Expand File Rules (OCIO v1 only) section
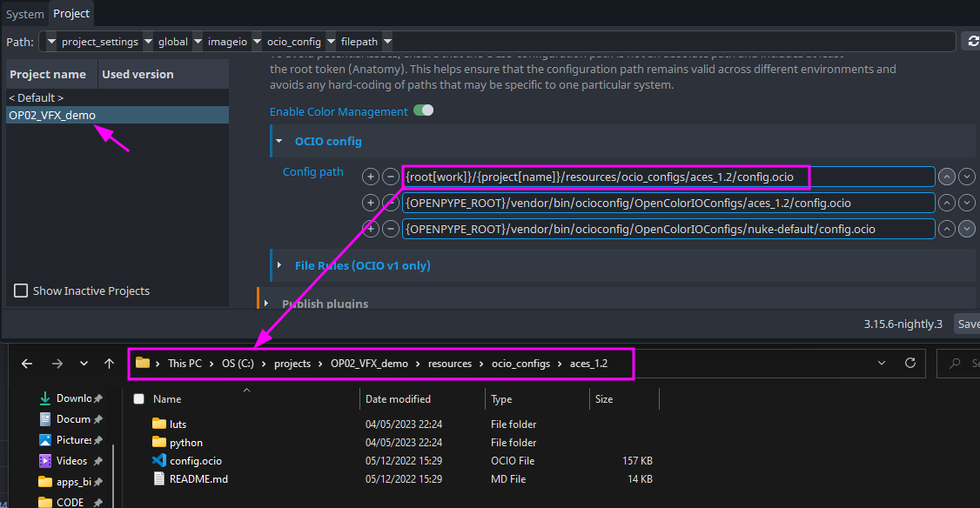 pos(279,265)
